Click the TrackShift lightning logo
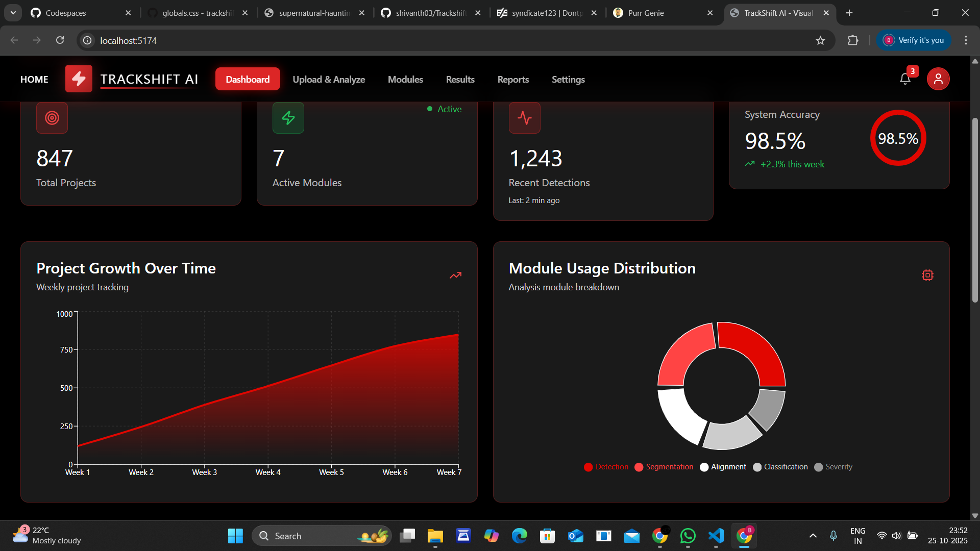The image size is (980, 551). tap(79, 79)
